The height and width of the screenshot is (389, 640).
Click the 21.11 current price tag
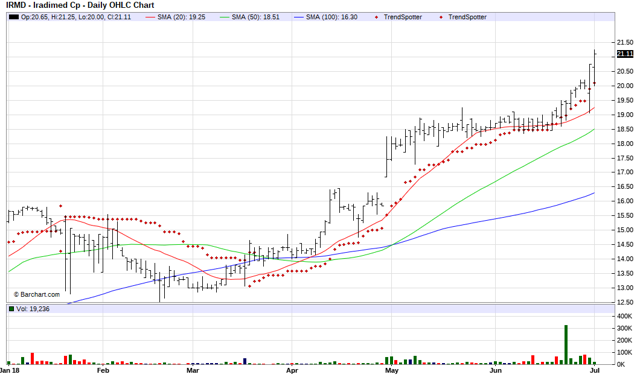pos(625,54)
